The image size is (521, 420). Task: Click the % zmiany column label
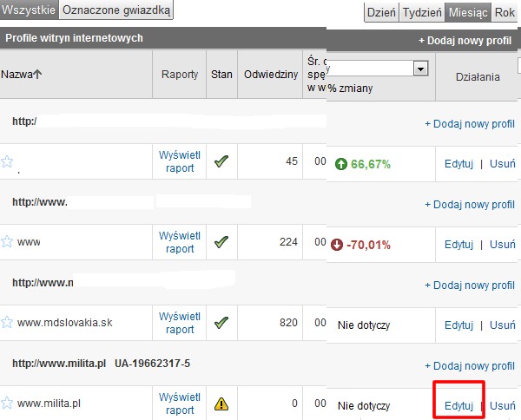[x=350, y=89]
